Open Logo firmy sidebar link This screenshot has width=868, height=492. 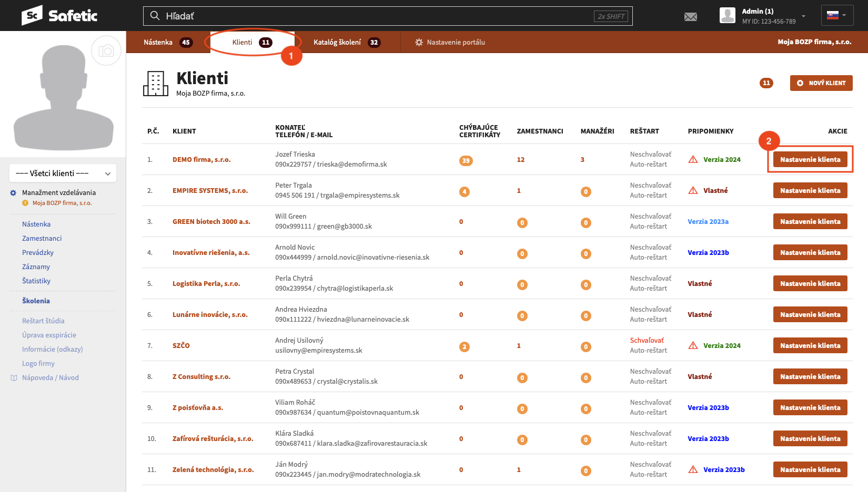pos(38,363)
